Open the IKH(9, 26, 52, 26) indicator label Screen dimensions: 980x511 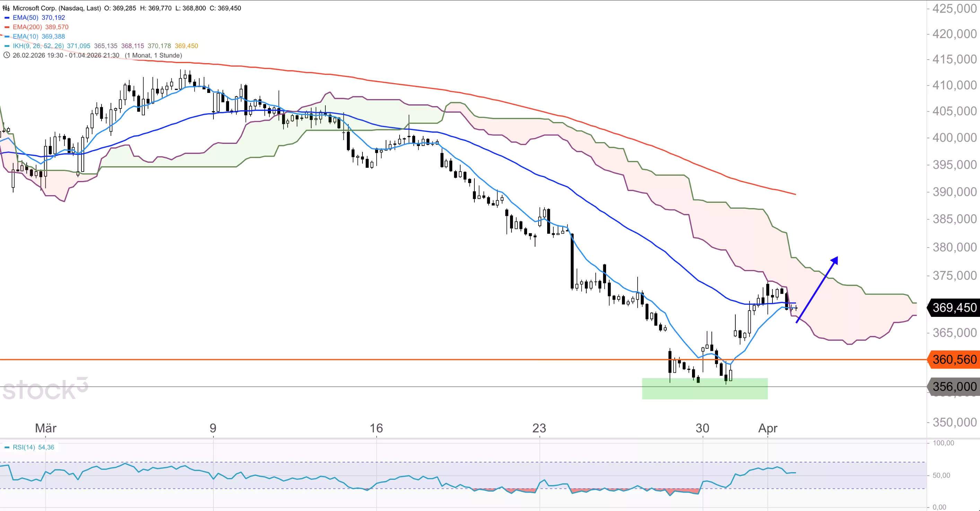pos(38,46)
